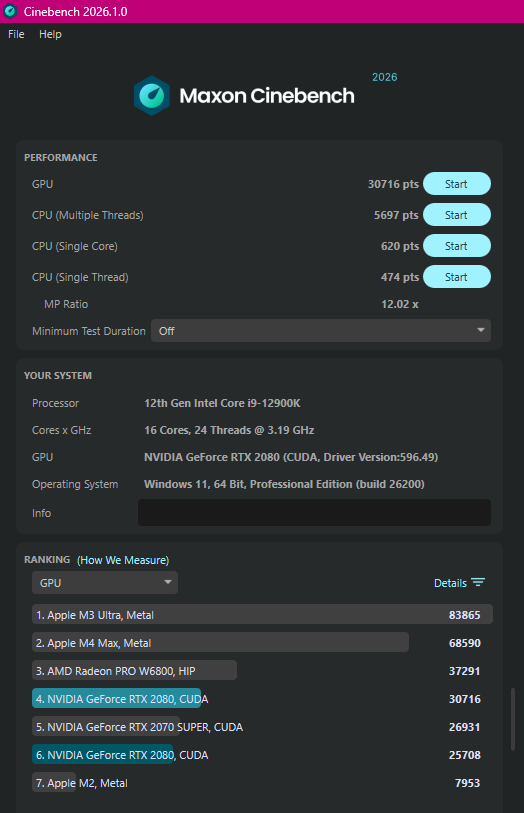Select ranking row Apple M3 Ultra, Metal
The width and height of the screenshot is (524, 813).
(x=262, y=615)
